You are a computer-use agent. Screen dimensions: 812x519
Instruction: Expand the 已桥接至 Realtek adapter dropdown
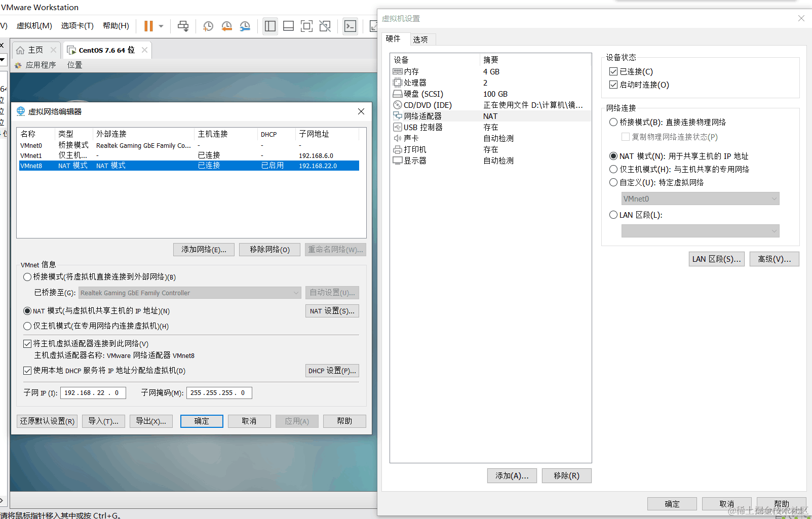[190, 293]
